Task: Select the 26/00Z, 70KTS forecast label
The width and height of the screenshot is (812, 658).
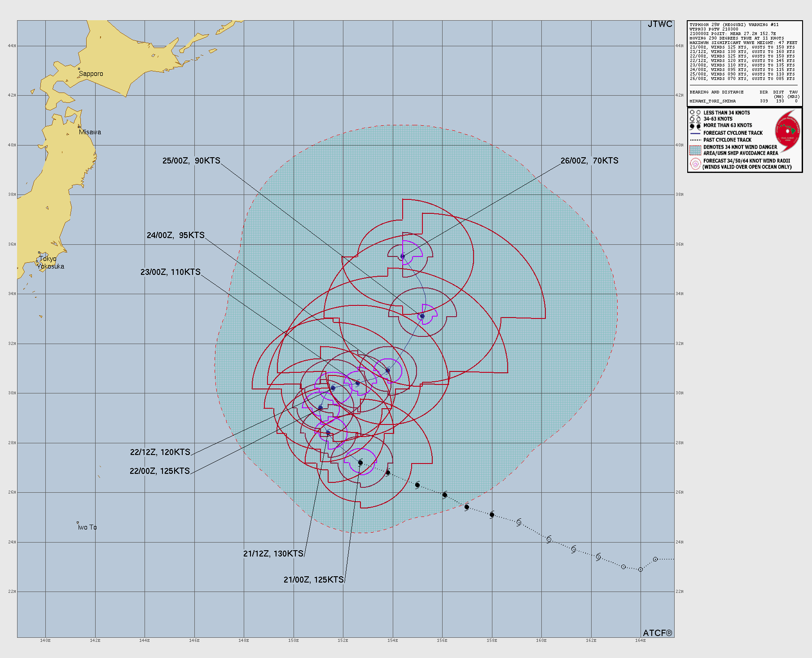Action: pyautogui.click(x=589, y=161)
